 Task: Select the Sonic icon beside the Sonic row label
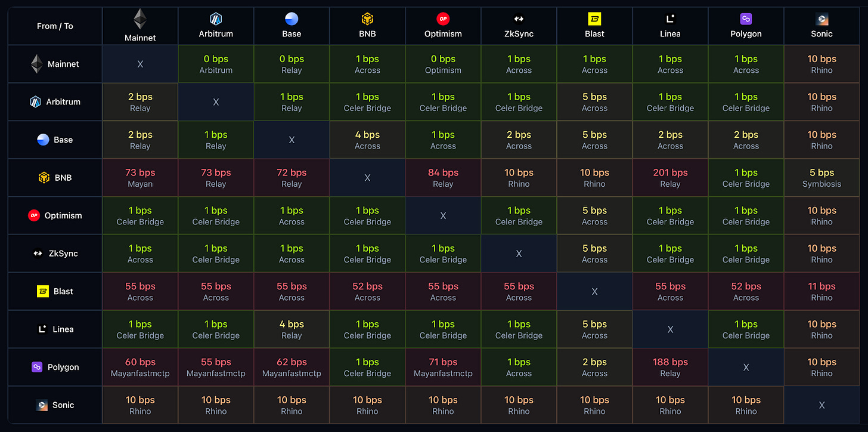point(42,405)
